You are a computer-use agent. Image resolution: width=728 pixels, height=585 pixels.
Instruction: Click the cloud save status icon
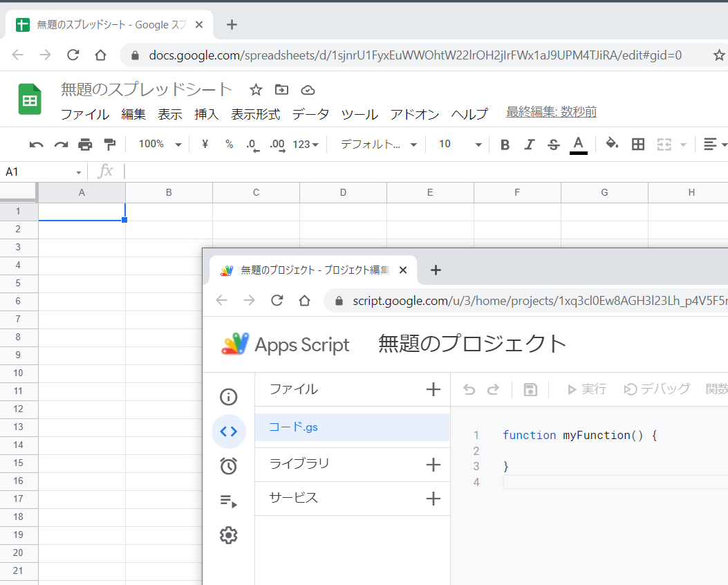[x=308, y=90]
